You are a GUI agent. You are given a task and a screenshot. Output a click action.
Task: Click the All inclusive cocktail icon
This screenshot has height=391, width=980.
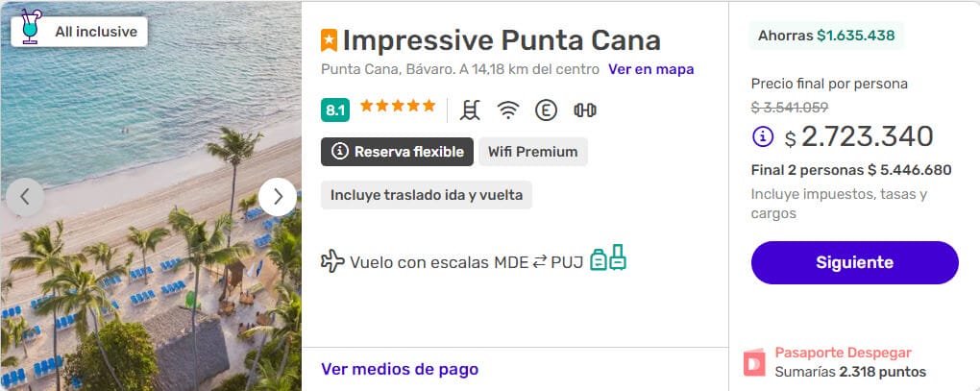[30, 27]
